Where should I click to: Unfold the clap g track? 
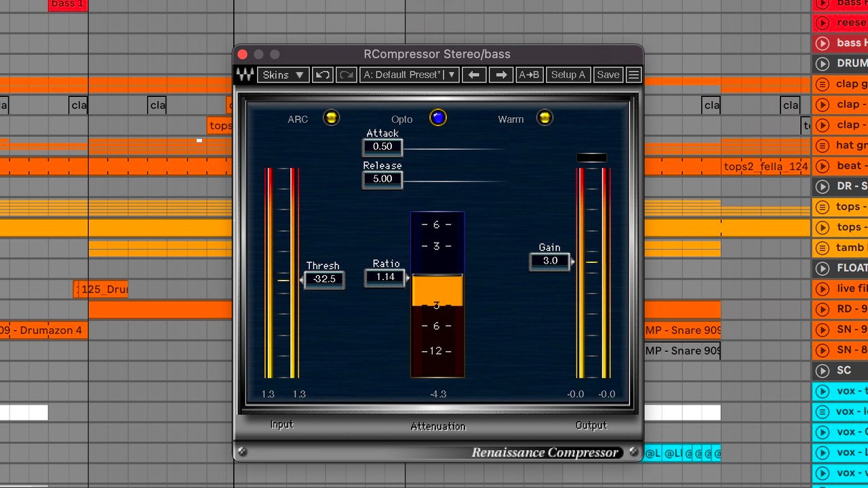tap(823, 84)
